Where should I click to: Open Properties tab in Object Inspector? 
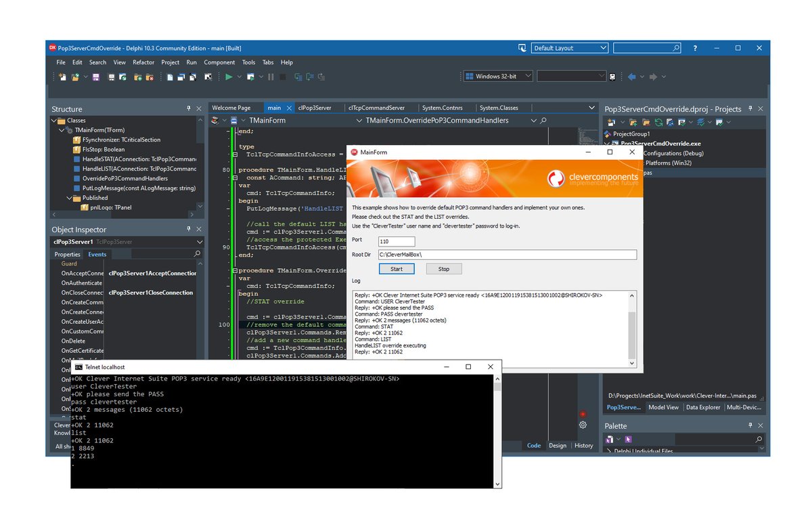coord(67,254)
